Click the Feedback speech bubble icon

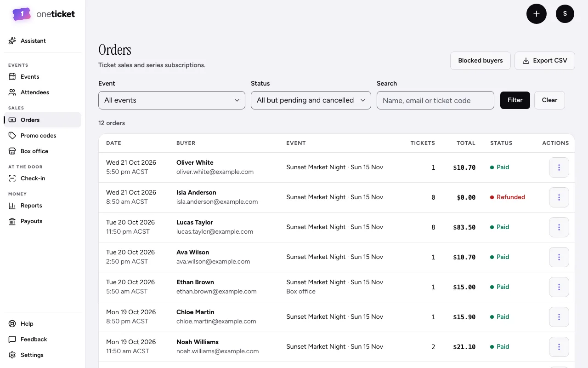(12, 339)
